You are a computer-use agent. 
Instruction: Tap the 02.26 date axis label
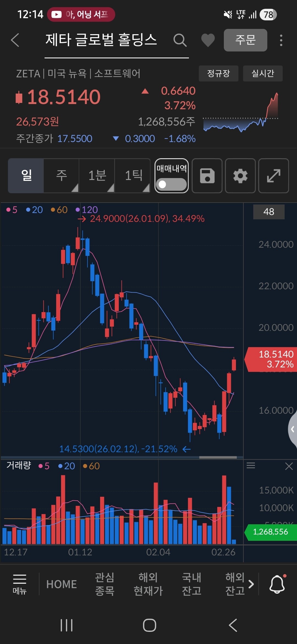223,552
